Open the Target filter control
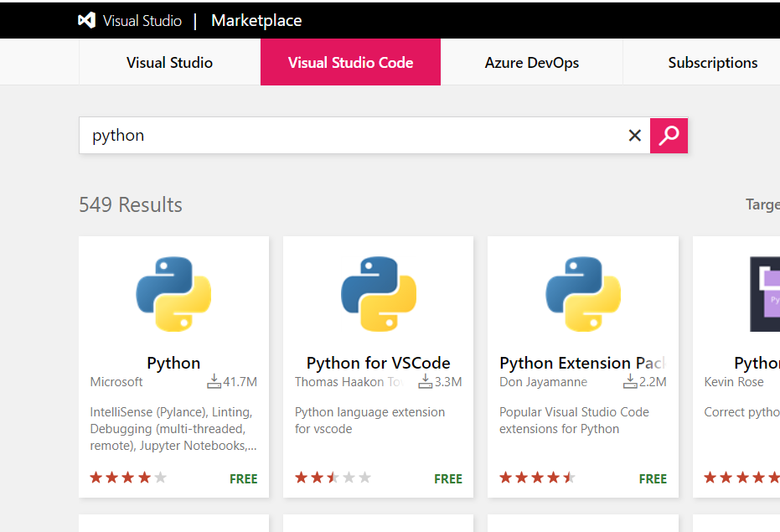Viewport: 780px width, 532px height. click(x=762, y=204)
